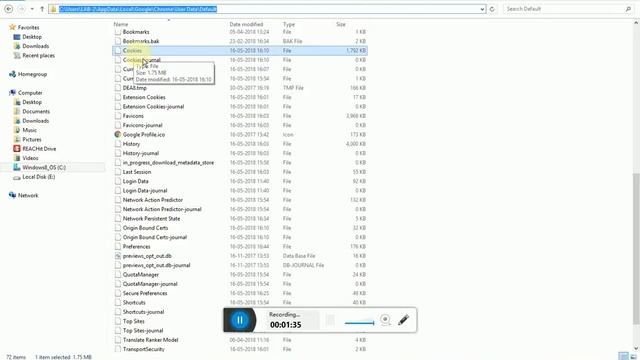Go forward with the Forward arrow button
Image resolution: width=640 pixels, height=360 pixels.
click(x=22, y=9)
